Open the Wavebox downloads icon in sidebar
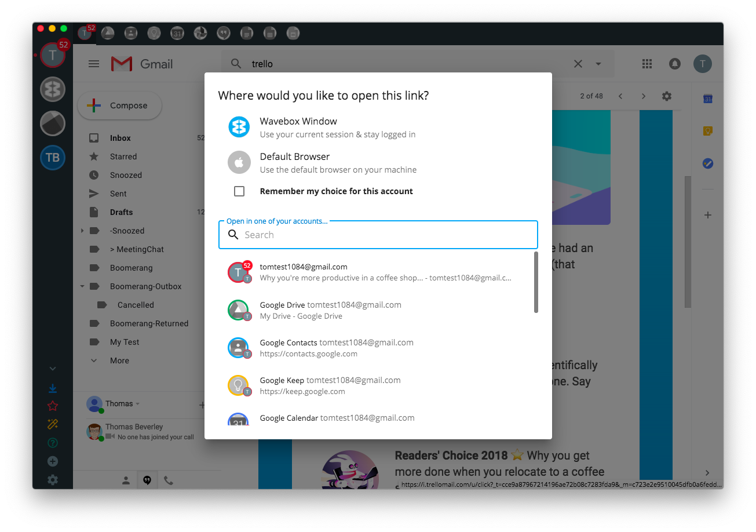This screenshot has width=756, height=532. (53, 388)
